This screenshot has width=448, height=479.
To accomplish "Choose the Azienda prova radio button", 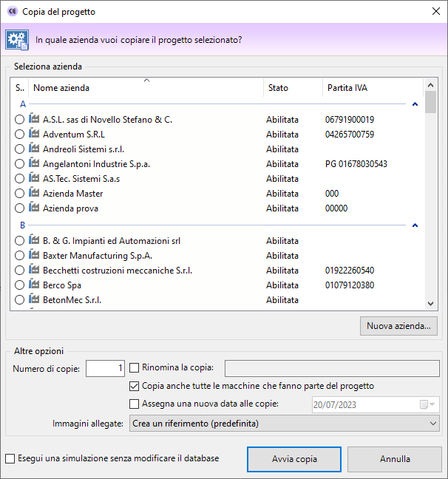I will pos(20,208).
